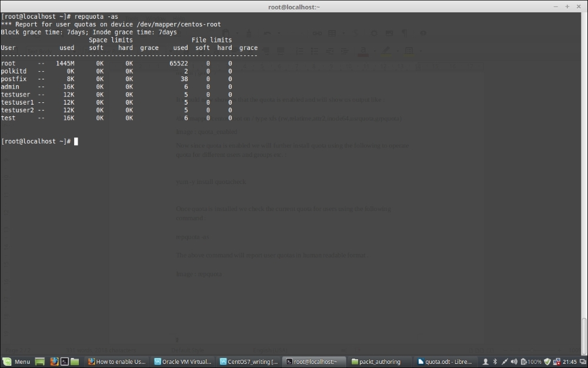Switch to 'How to enable Us...' Firefox window
The width and height of the screenshot is (588, 368).
click(116, 362)
